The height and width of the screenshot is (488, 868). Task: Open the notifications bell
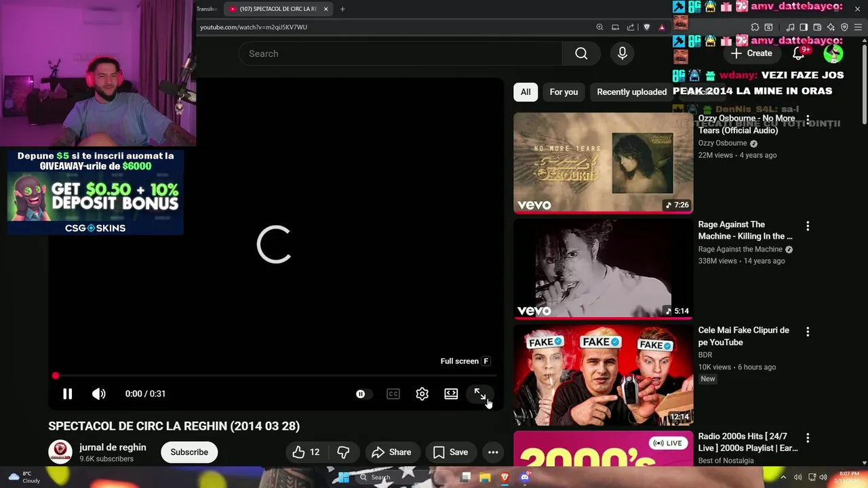799,54
